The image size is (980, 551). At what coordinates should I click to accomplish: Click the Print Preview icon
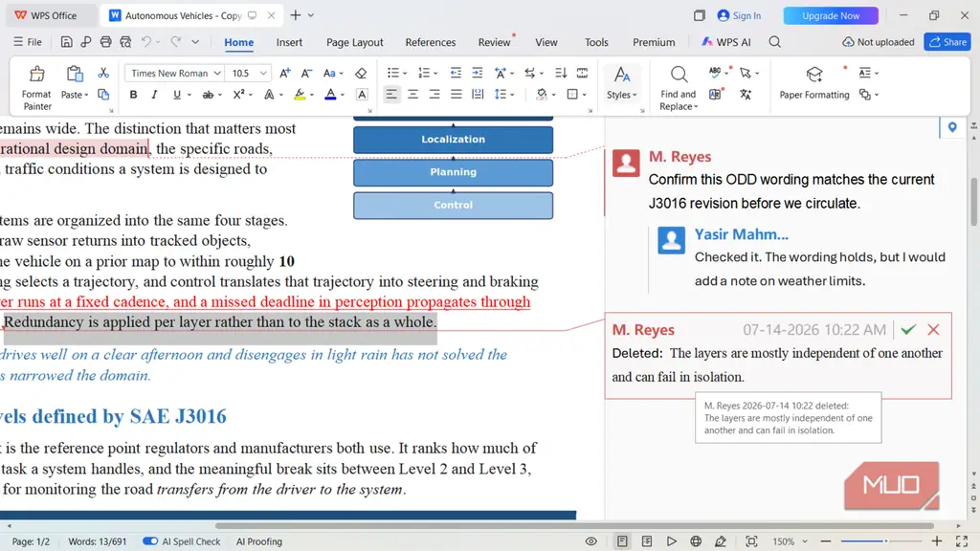click(x=125, y=42)
